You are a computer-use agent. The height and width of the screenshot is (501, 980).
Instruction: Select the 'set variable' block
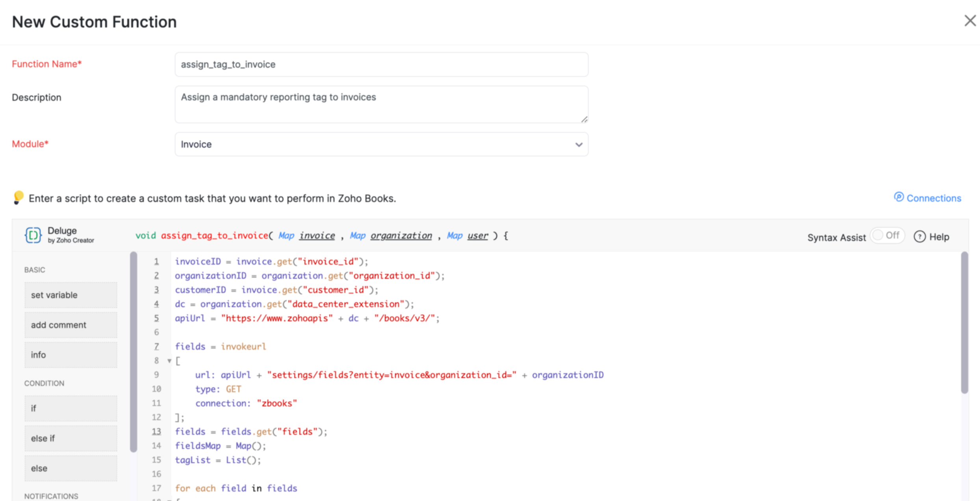point(71,295)
